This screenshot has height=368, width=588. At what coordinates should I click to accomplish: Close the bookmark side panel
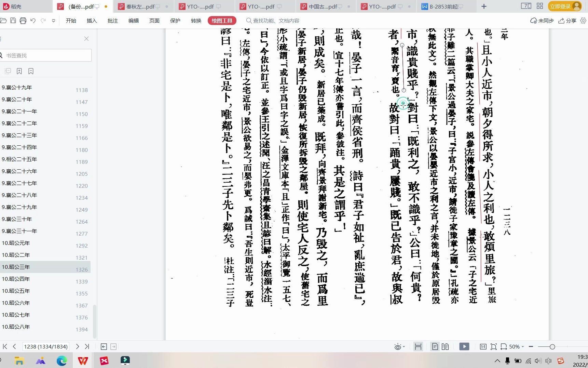tap(86, 39)
